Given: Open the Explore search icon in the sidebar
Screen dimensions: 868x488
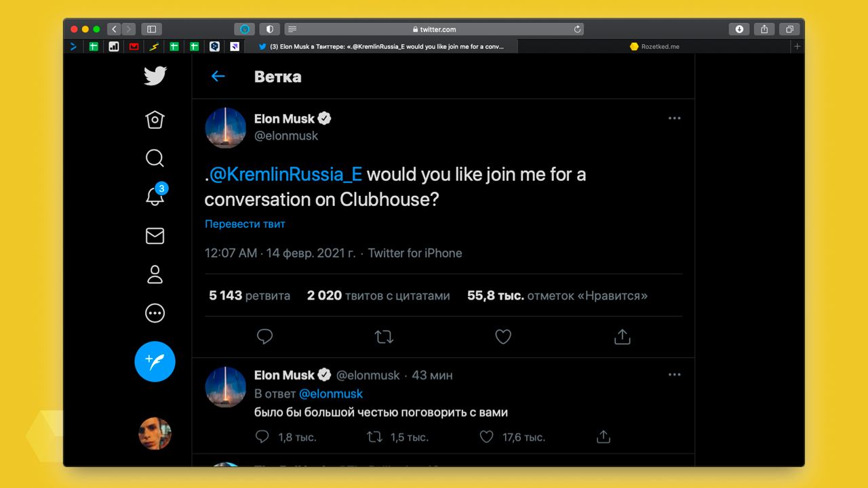Looking at the screenshot, I should [x=155, y=158].
